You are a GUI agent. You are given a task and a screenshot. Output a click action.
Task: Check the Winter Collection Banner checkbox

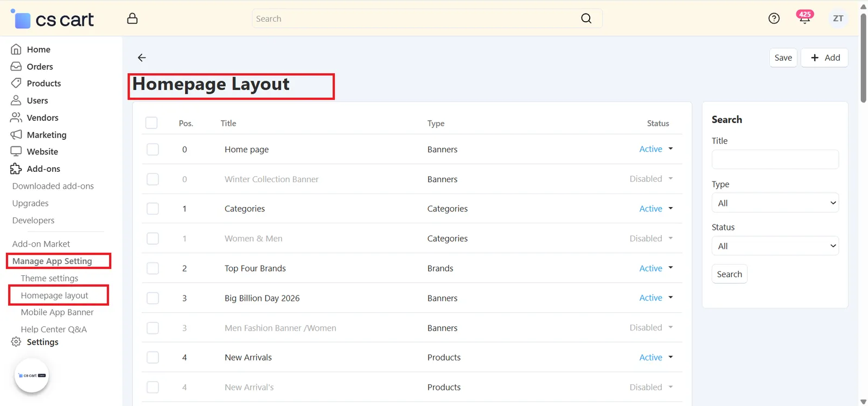click(x=153, y=179)
